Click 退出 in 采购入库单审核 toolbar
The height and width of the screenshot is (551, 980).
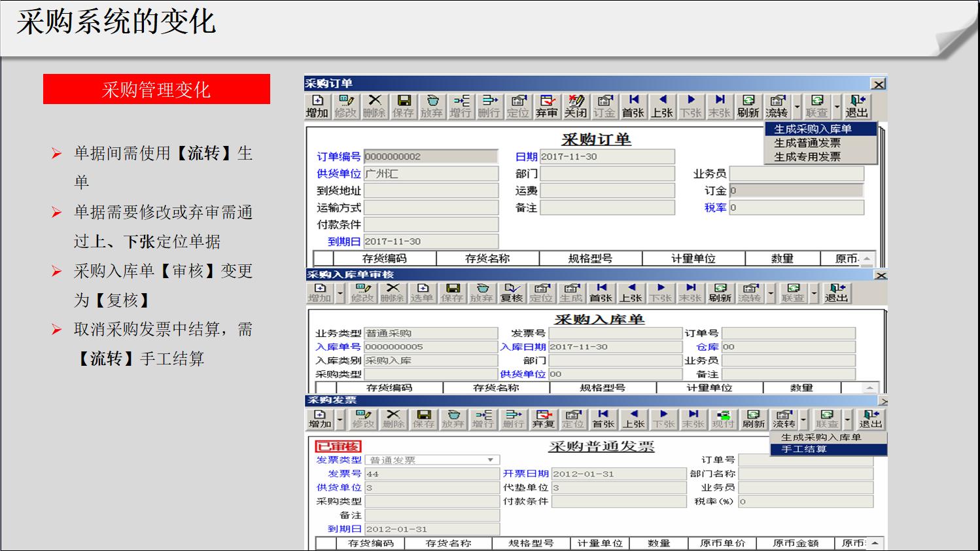point(836,293)
